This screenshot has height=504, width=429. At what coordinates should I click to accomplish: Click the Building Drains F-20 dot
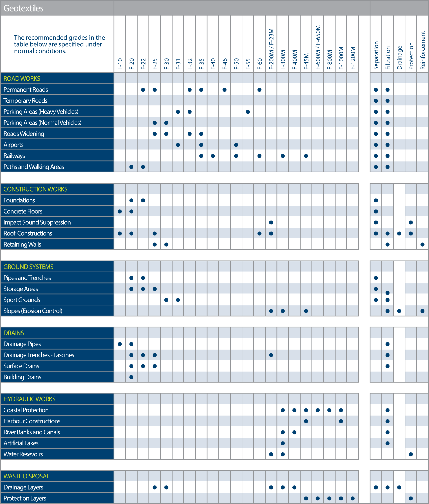point(131,377)
